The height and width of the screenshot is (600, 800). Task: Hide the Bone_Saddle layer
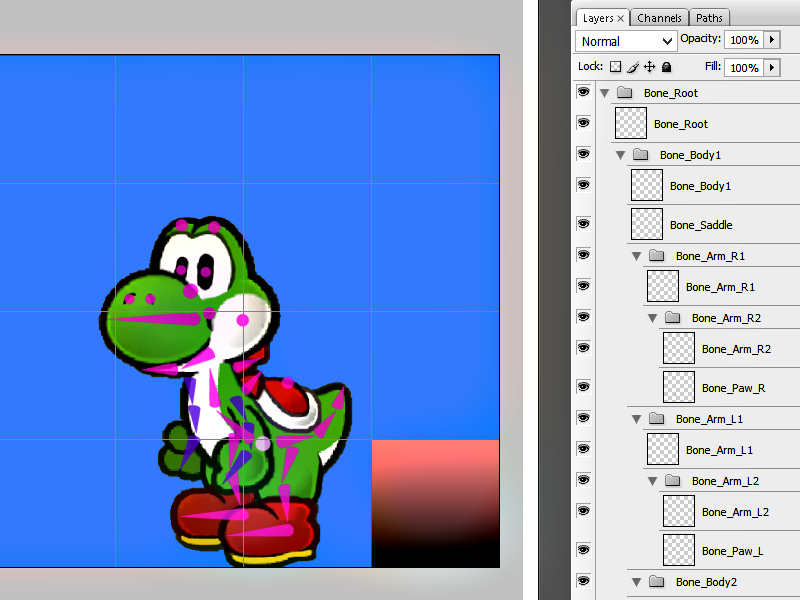pyautogui.click(x=583, y=224)
